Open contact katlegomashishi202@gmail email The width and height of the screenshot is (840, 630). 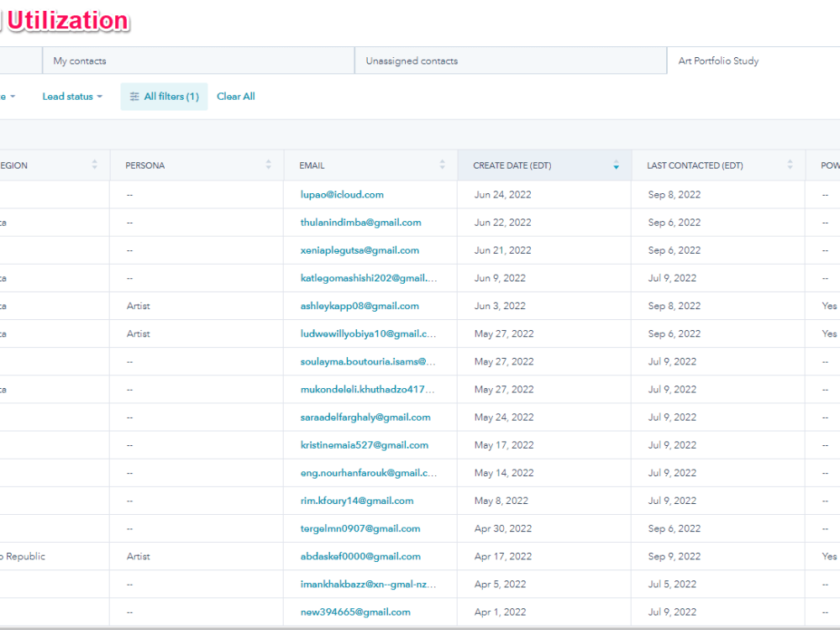coord(369,278)
